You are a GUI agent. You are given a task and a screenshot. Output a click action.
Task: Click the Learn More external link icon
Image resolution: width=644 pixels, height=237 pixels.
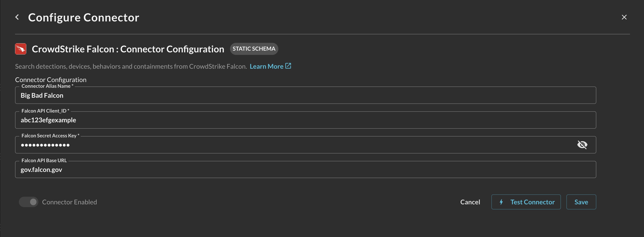(x=288, y=66)
